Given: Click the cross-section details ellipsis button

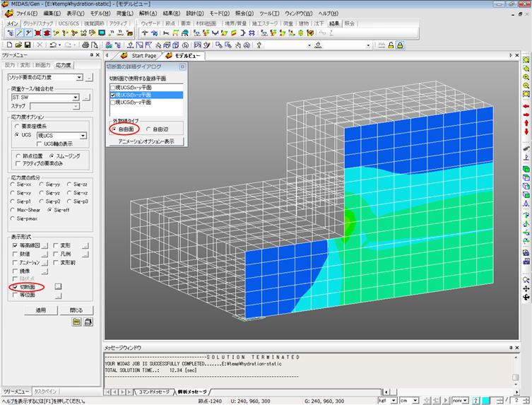Looking at the screenshot, I should point(58,286).
